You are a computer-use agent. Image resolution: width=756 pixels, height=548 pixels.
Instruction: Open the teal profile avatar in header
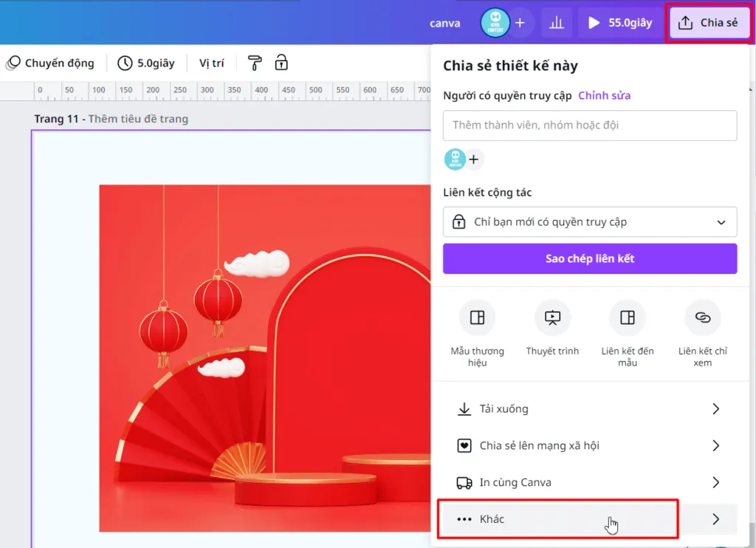click(495, 23)
